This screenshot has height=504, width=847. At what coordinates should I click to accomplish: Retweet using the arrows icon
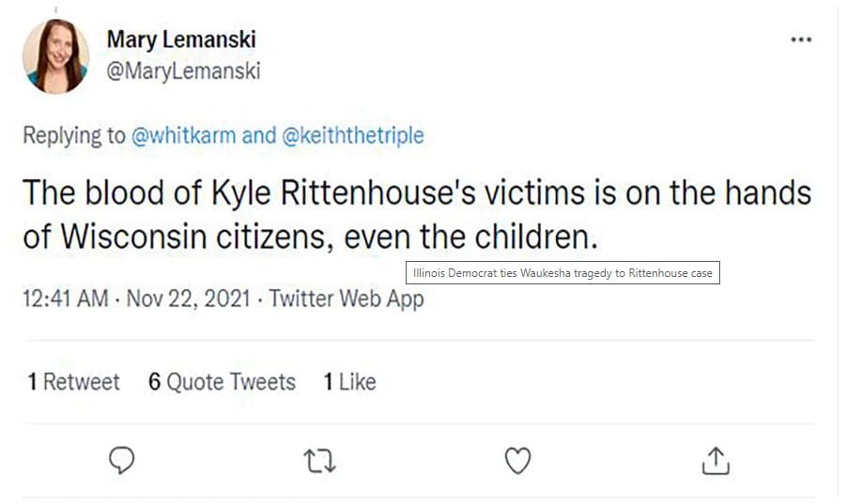click(x=320, y=460)
